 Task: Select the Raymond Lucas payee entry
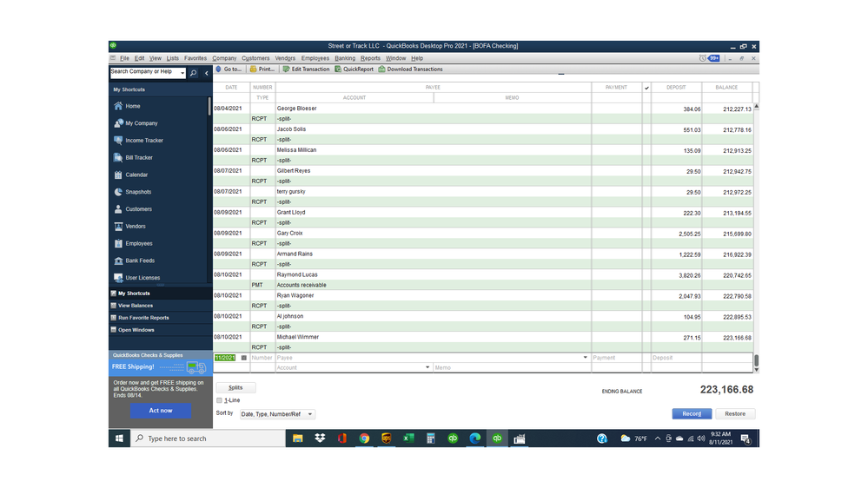[x=297, y=274]
